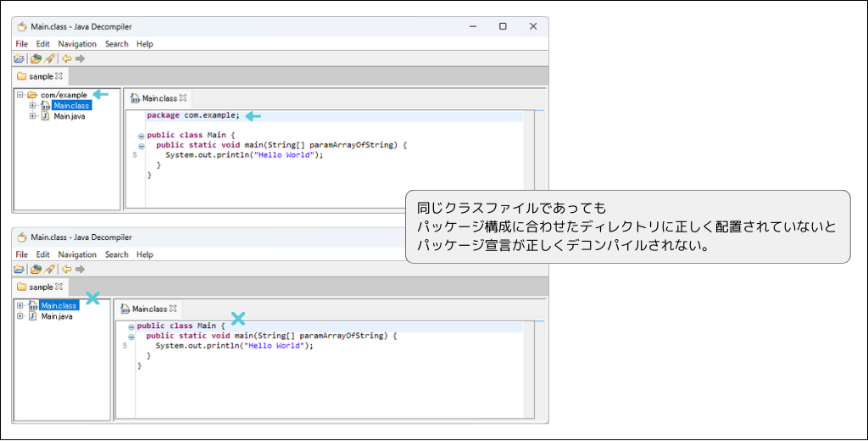Click Open File icon in the lower window toolbar

point(19,270)
